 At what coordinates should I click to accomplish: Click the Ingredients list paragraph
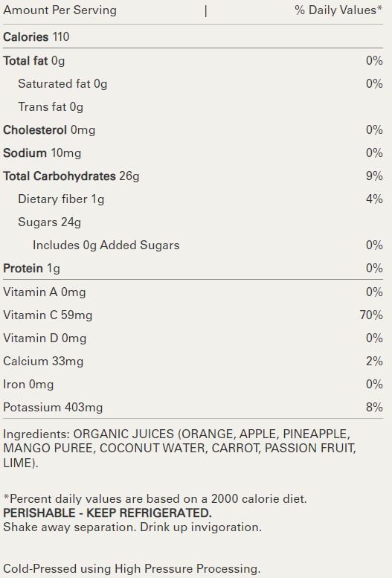pos(179,449)
